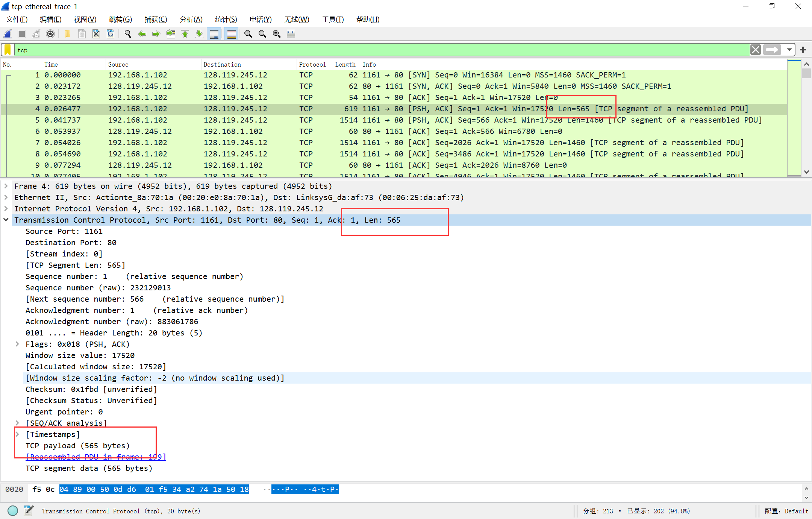The image size is (812, 519).
Task: Click the find packet magnifier icon
Action: 128,34
